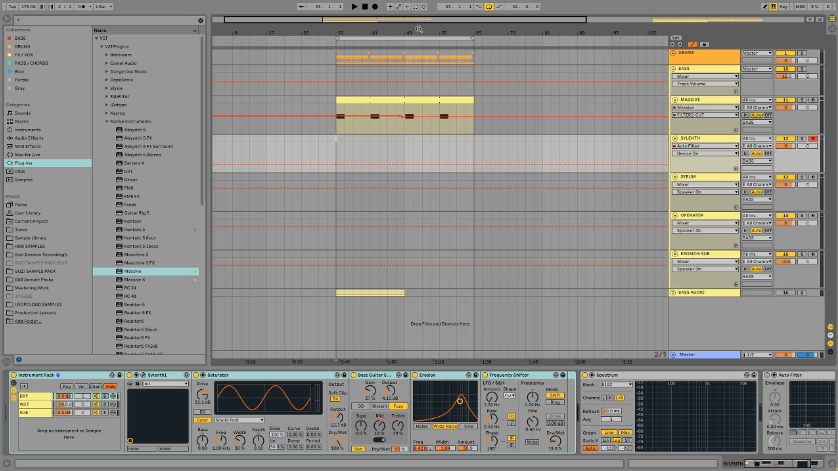Select the red BASS collection

click(20, 38)
